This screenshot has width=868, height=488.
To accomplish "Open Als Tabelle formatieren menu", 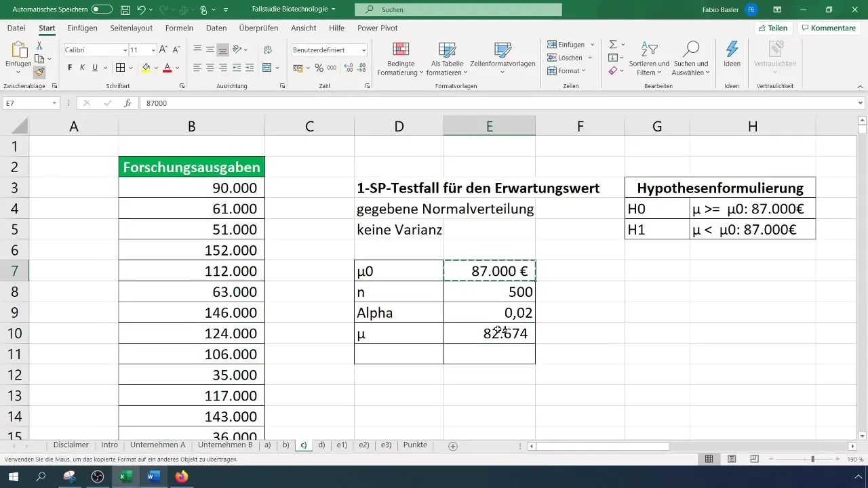I will click(447, 58).
